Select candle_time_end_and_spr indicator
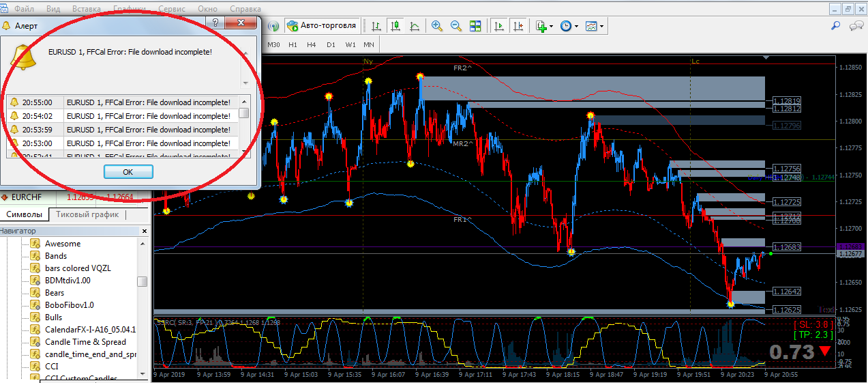Image resolution: width=868 pixels, height=383 pixels. pyautogui.click(x=91, y=354)
